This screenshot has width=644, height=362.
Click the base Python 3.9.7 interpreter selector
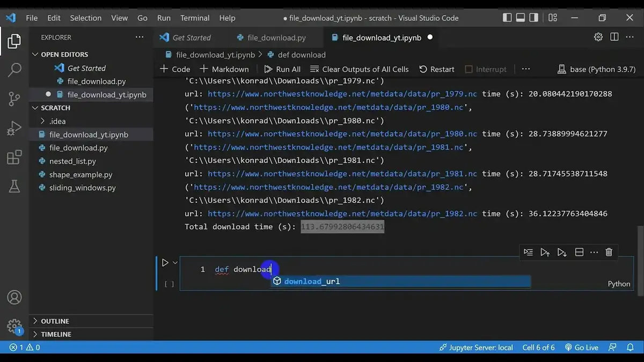tap(596, 69)
